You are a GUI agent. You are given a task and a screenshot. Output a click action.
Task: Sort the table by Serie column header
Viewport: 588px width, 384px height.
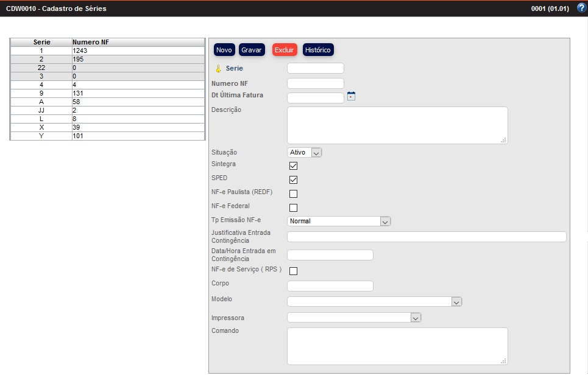(41, 43)
